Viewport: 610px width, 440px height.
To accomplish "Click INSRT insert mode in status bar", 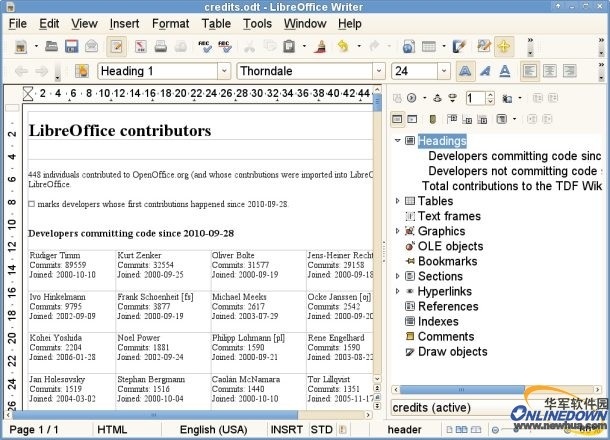I will click(x=287, y=429).
